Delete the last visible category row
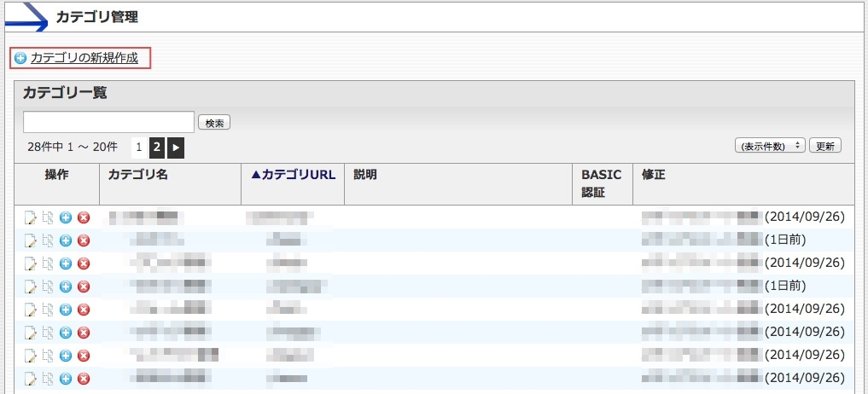Viewport: 868px width, 394px height. tap(84, 379)
